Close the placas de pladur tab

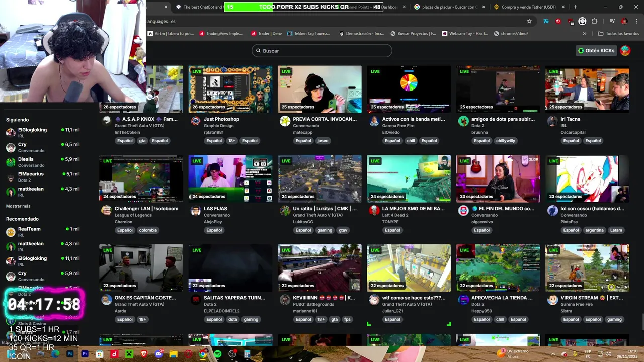click(484, 7)
